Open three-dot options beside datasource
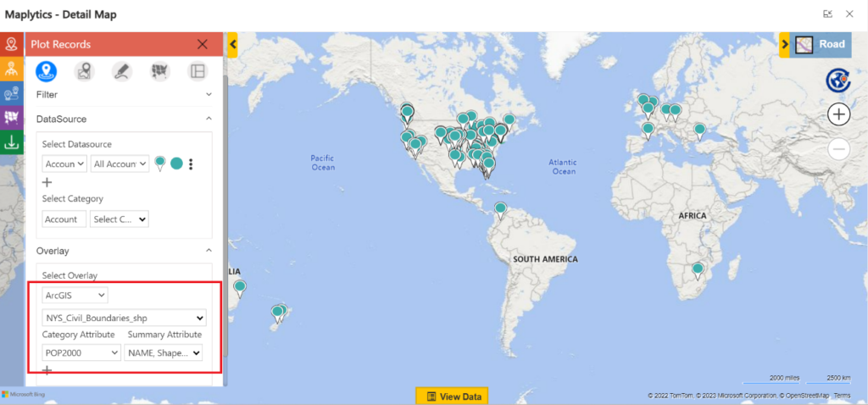This screenshot has width=868, height=405. [x=192, y=164]
